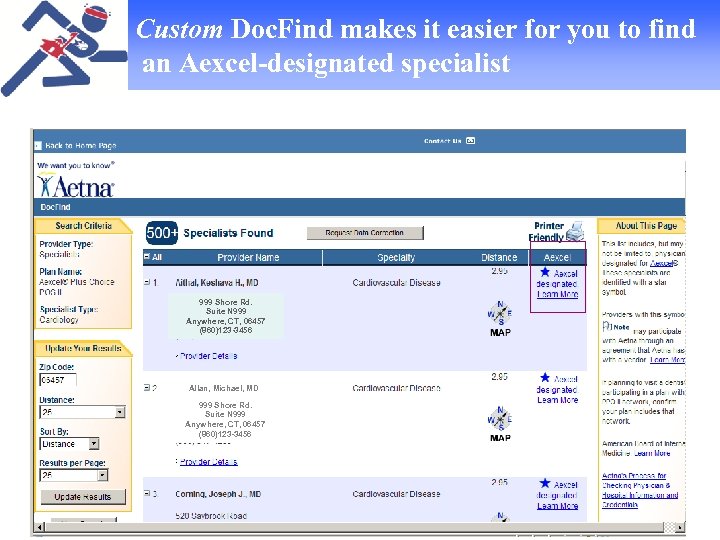Click the Back to Home Page link

(x=80, y=146)
